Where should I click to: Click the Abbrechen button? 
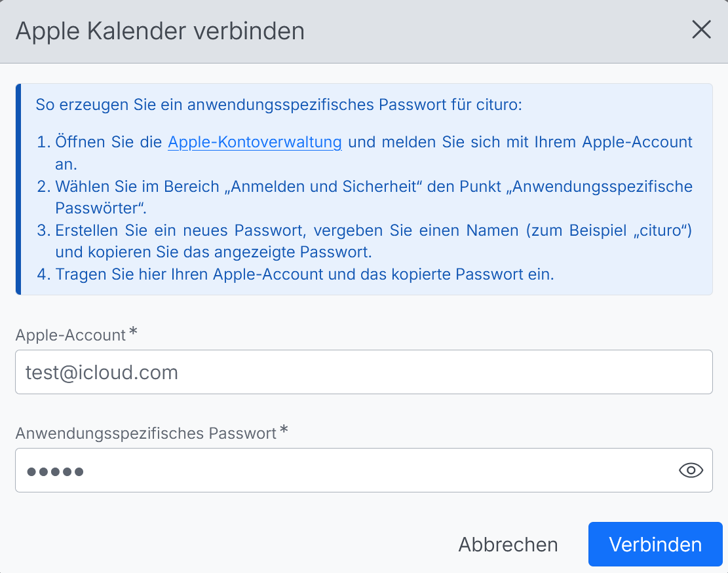(508, 545)
